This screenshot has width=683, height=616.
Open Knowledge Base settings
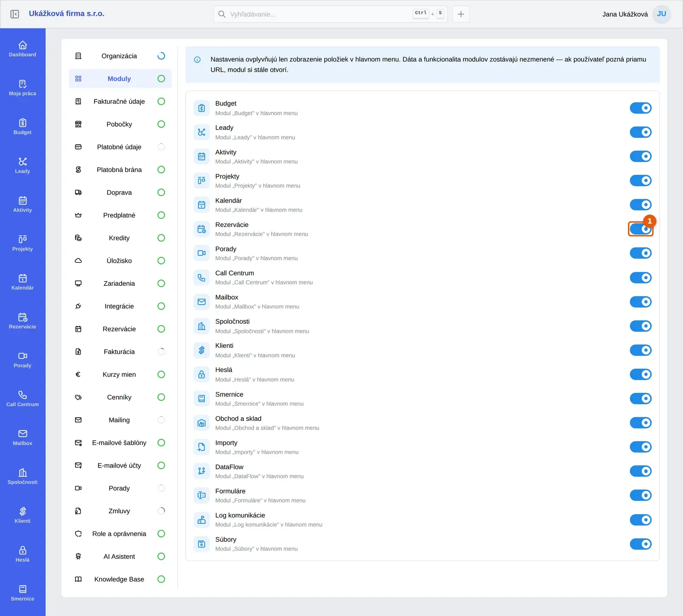coord(120,579)
